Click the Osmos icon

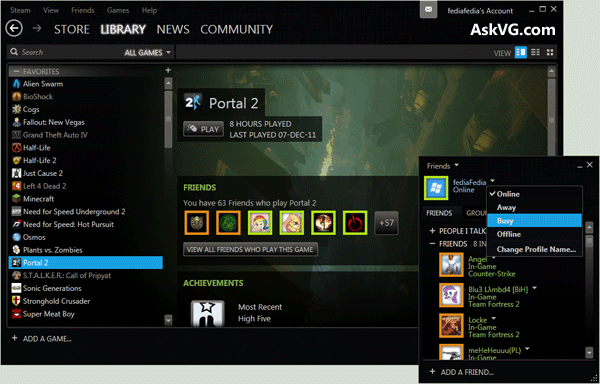click(16, 237)
